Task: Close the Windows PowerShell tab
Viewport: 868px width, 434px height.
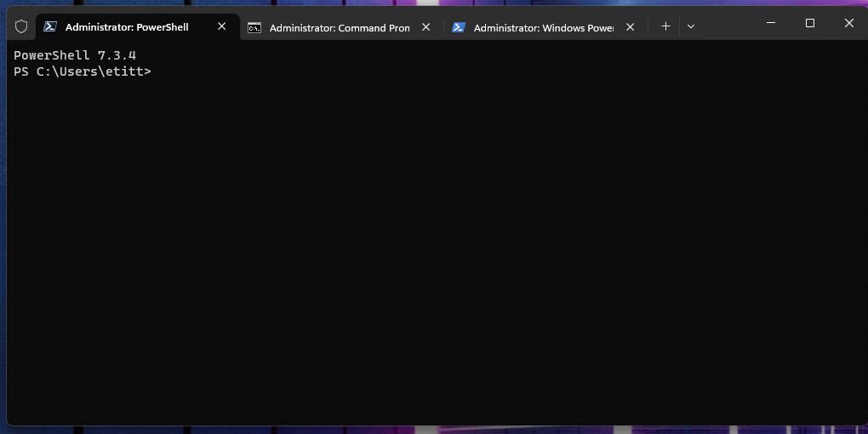Action: point(631,27)
